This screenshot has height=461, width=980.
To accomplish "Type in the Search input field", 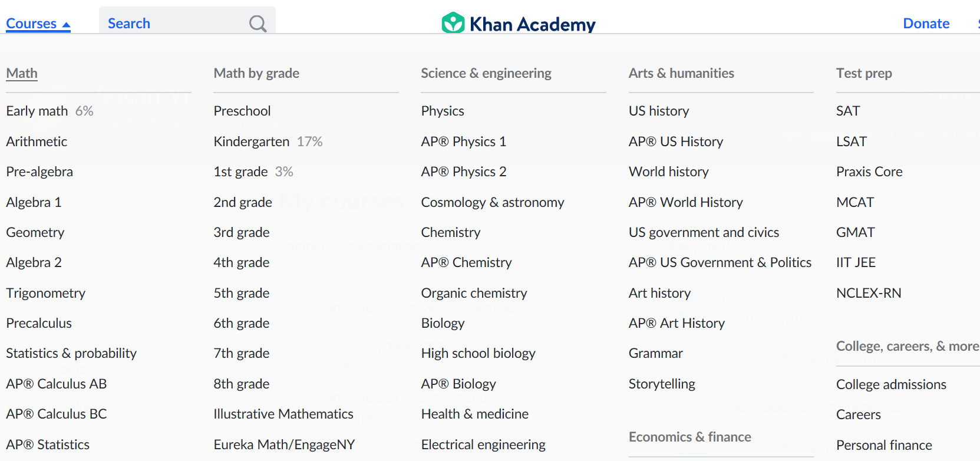I will pos(174,24).
